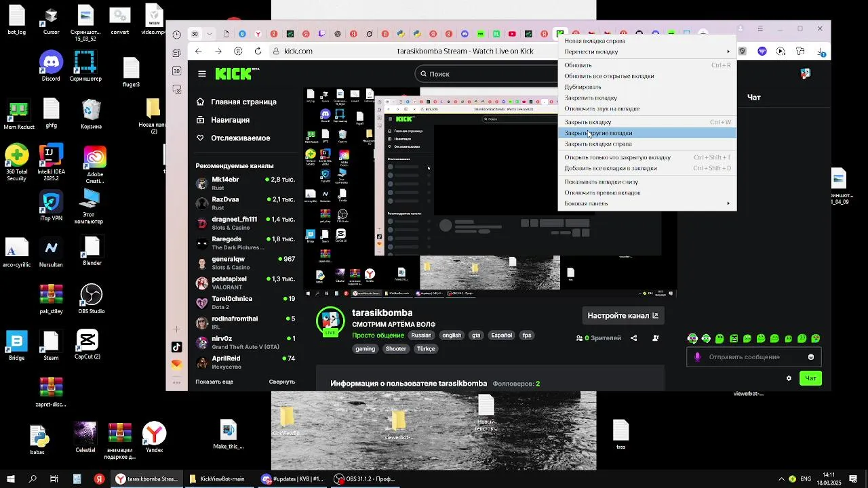Go back in browser history
Image resolution: width=868 pixels, height=488 pixels.
tap(198, 51)
